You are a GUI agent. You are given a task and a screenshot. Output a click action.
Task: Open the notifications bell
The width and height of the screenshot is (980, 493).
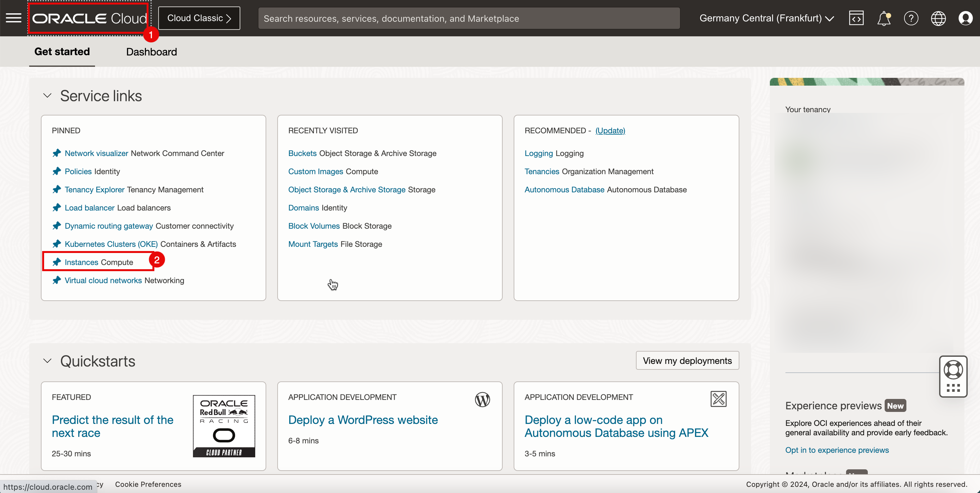(883, 18)
